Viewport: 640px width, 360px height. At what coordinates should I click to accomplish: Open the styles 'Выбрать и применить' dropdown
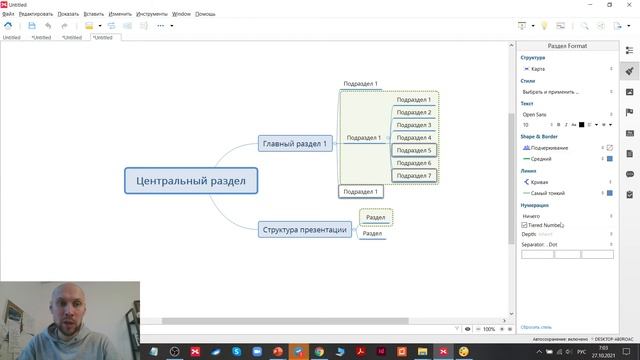click(x=567, y=92)
